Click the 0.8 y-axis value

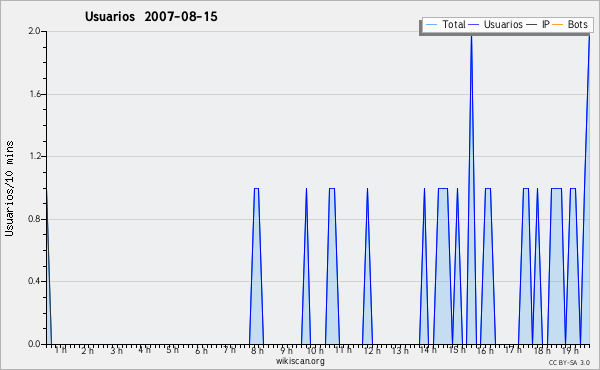[34, 219]
